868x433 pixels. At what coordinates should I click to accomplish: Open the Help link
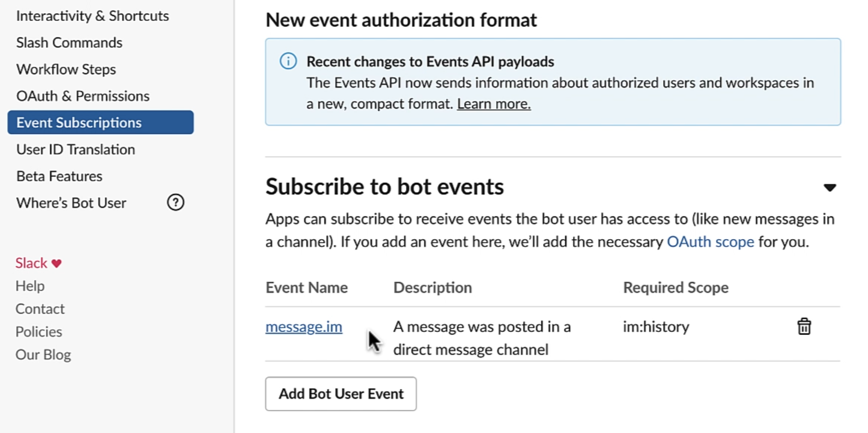pos(30,286)
